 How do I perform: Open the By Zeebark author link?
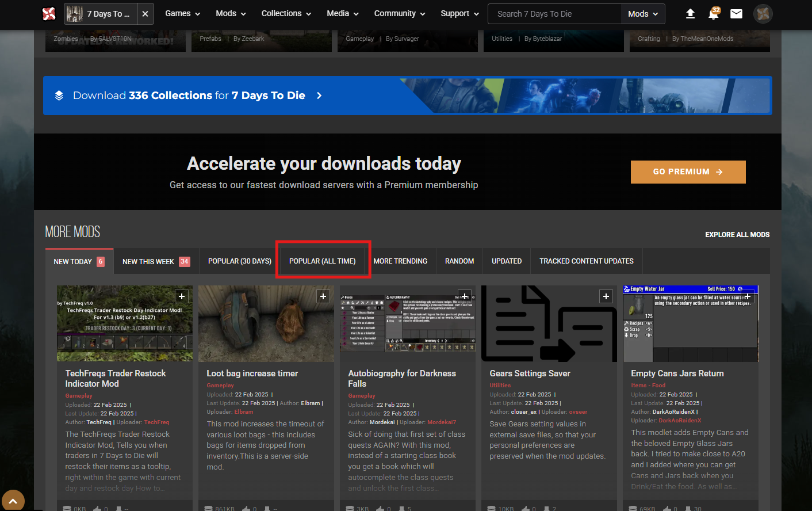point(249,39)
